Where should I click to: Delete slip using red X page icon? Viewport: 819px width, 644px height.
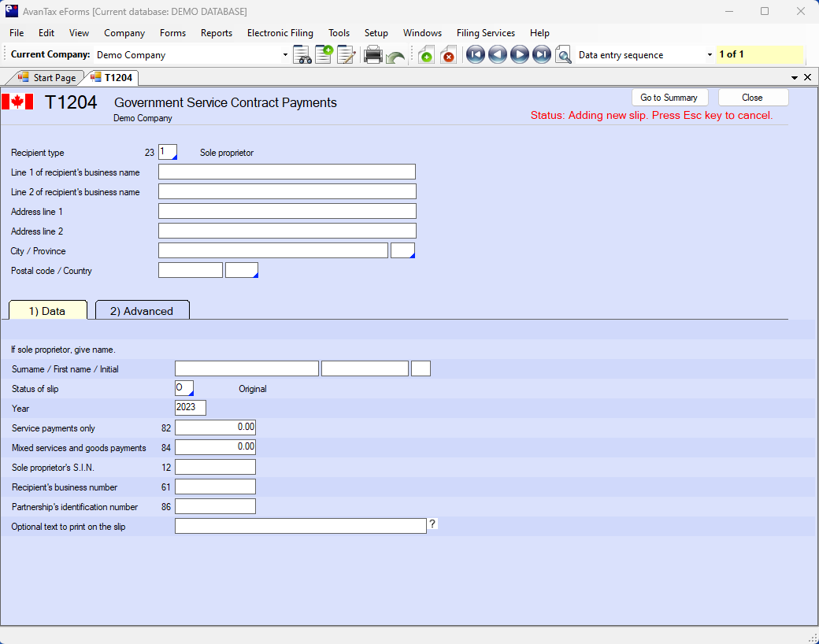448,55
